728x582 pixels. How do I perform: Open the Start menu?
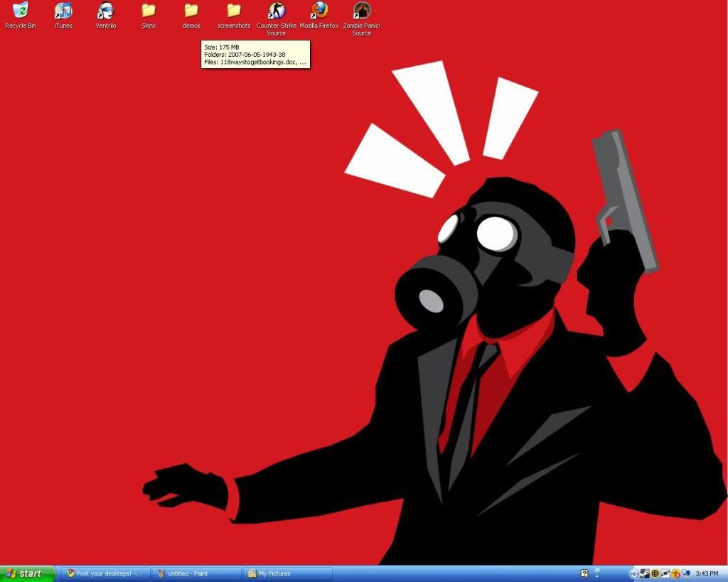27,573
